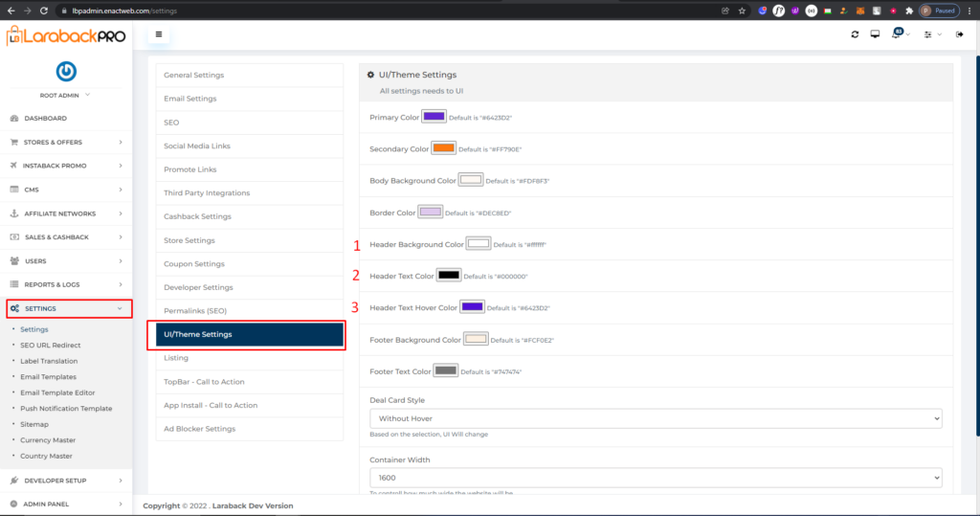This screenshot has height=516, width=980.
Task: Open the Deal Card Style dropdown
Action: 656,418
